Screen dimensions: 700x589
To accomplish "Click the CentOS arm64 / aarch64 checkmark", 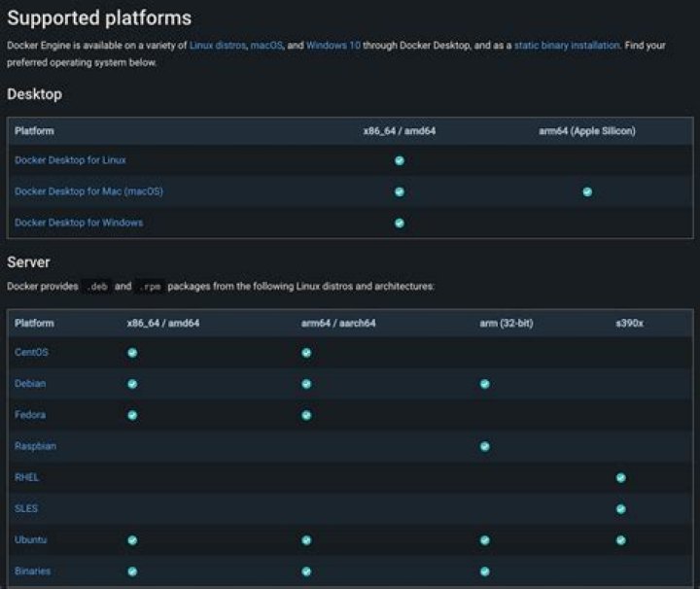I will click(x=306, y=353).
